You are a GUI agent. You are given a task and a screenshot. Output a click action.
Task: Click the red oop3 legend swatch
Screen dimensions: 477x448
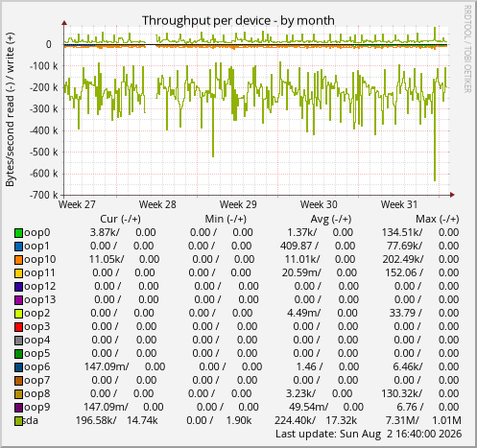pyautogui.click(x=19, y=327)
